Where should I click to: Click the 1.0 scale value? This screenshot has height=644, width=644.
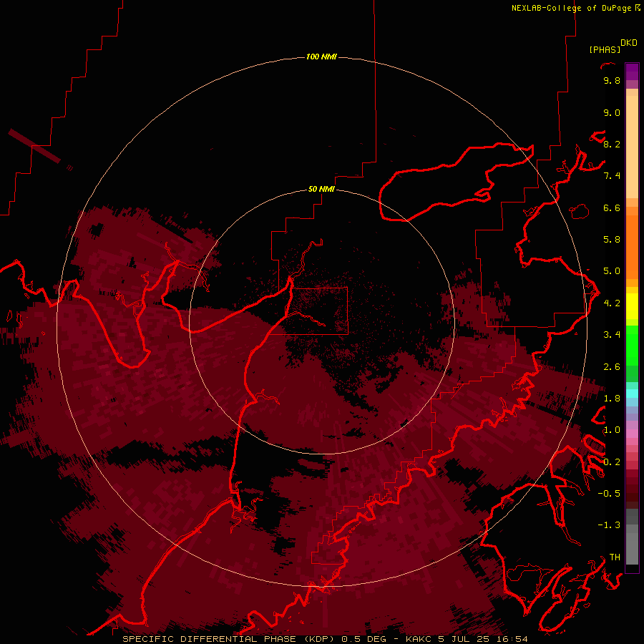(612, 430)
